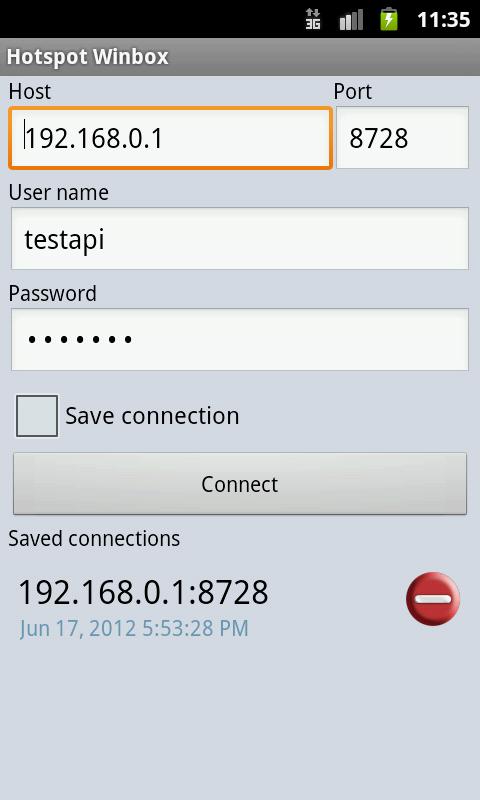This screenshot has height=800, width=480.
Task: Enable the Save connection checkbox
Action: point(37,416)
